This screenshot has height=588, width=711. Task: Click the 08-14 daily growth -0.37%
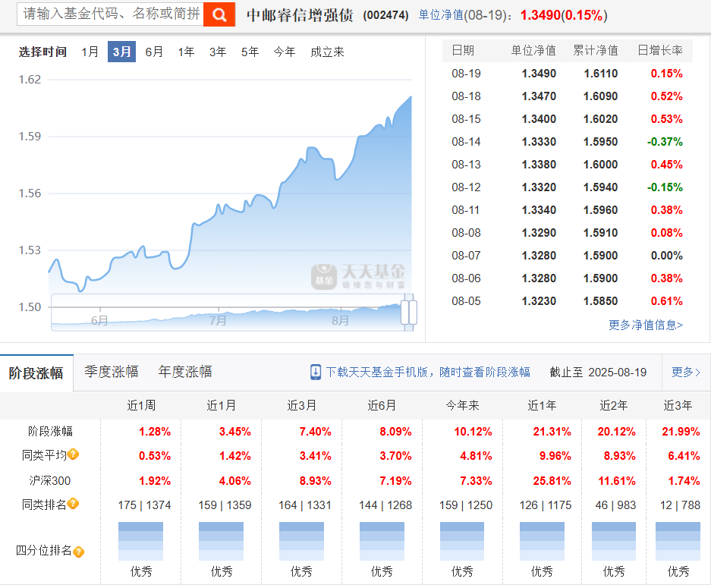click(665, 142)
